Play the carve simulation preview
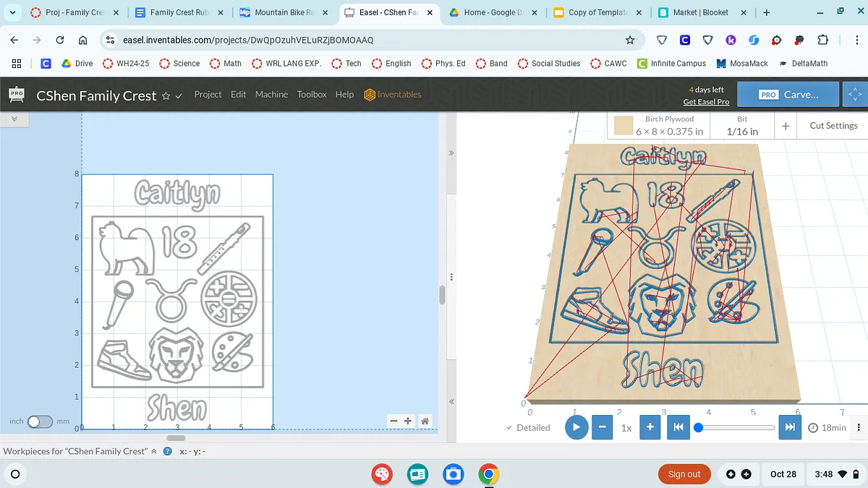The image size is (868, 488). point(576,427)
